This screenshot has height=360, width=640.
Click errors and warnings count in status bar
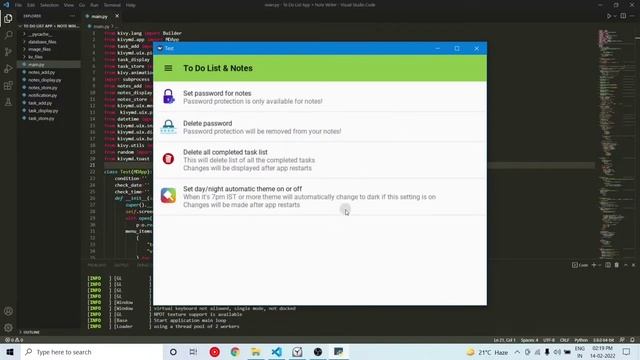point(13,340)
